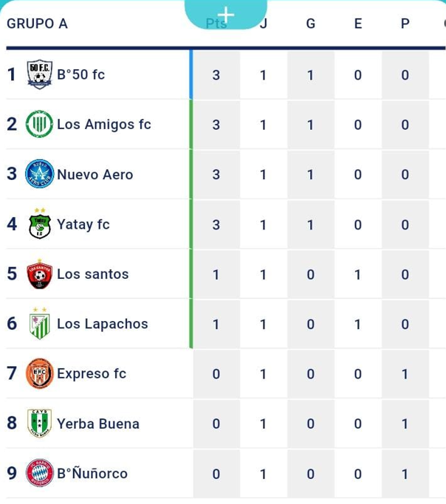Open the Nuevo Aero team name
446x504 pixels.
(95, 175)
